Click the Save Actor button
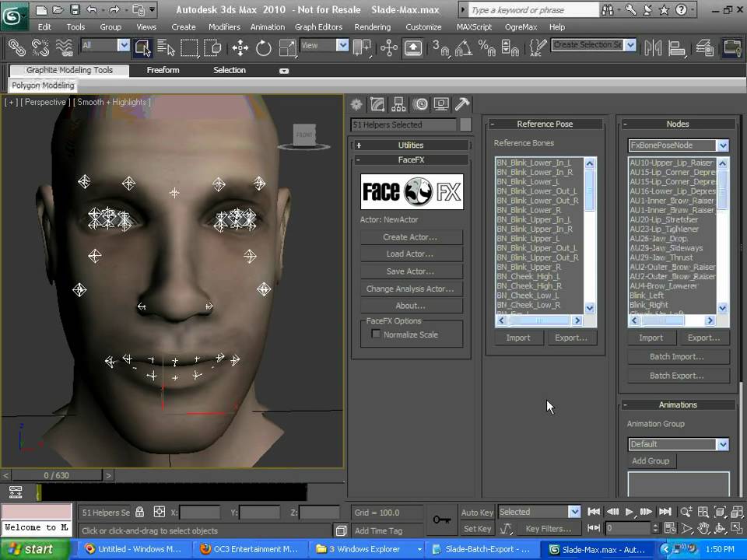747x560 pixels. (411, 271)
